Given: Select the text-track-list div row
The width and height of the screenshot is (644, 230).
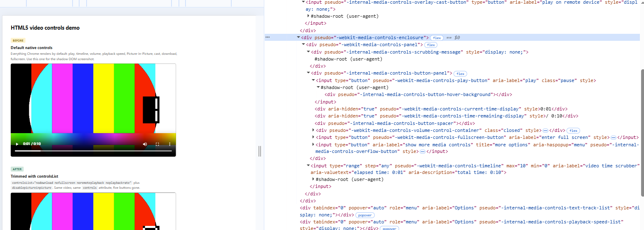Looking at the screenshot, I should pos(470,211).
